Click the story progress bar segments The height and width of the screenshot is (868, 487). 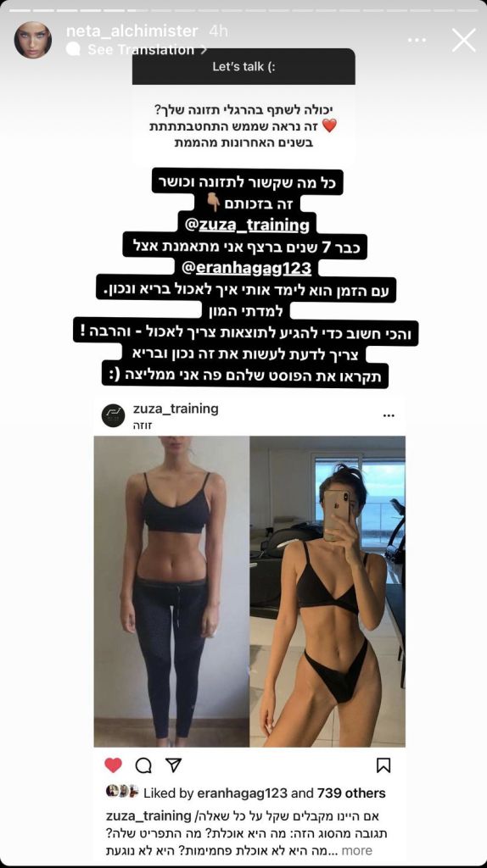(x=243, y=10)
